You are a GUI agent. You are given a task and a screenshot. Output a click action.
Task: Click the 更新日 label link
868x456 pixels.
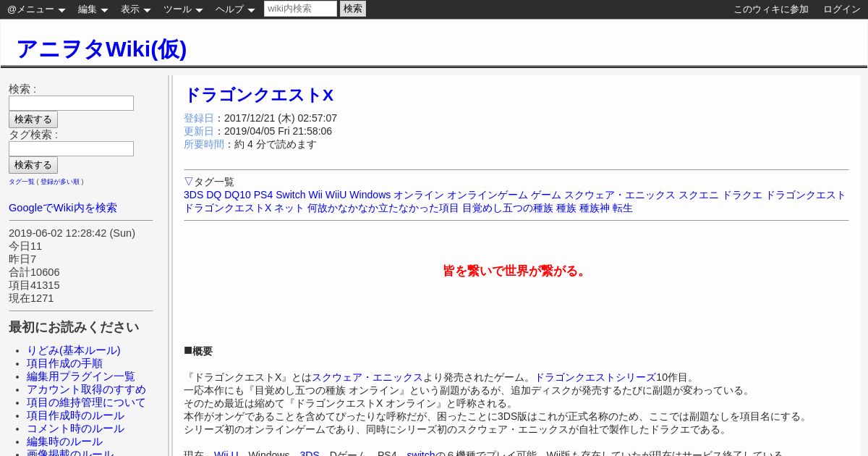(199, 131)
